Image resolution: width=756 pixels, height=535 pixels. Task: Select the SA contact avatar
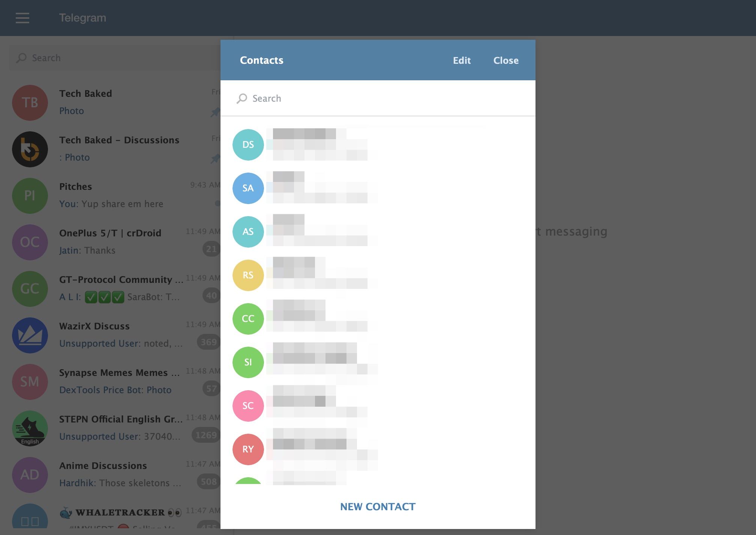coord(248,188)
